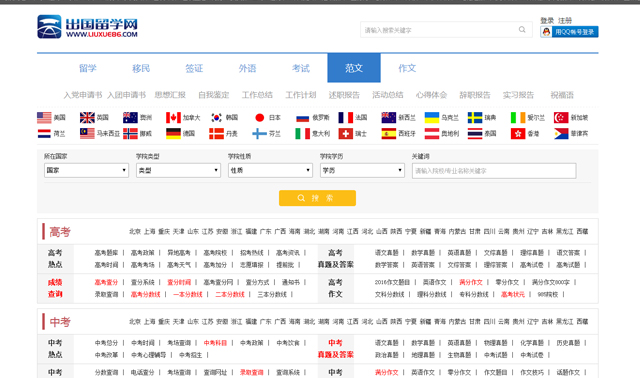
Task: Click the red 高考查分 link
Action: 106,282
